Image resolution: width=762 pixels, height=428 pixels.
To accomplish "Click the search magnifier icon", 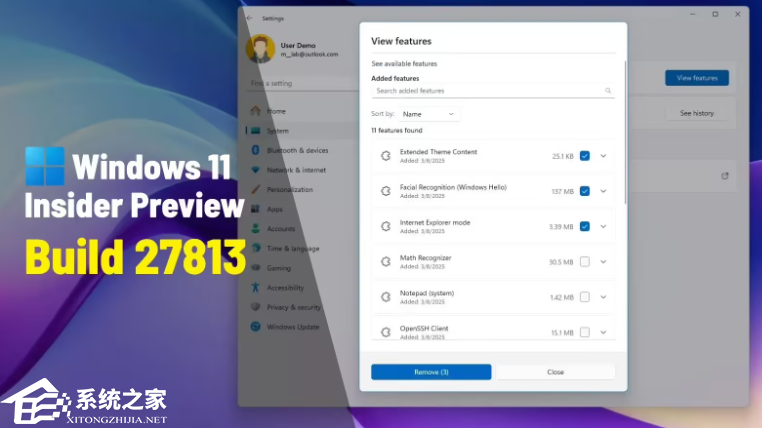I will tap(608, 91).
